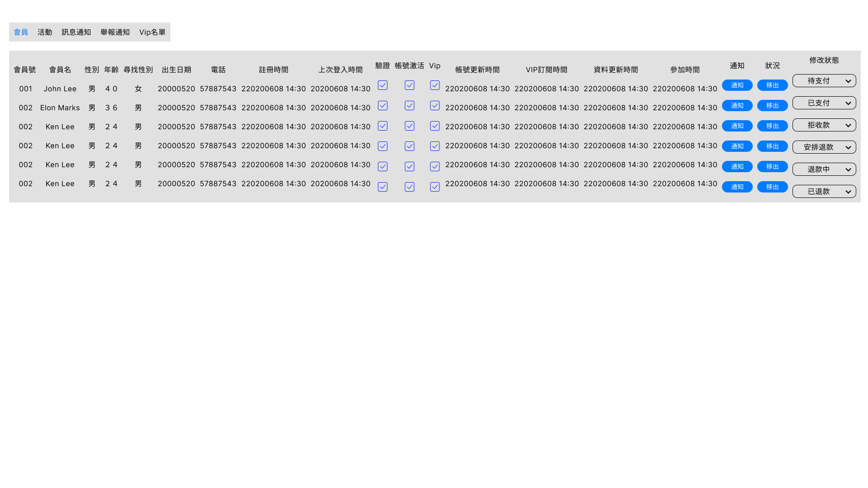Open the 安排退款 status dropdown

pos(824,147)
